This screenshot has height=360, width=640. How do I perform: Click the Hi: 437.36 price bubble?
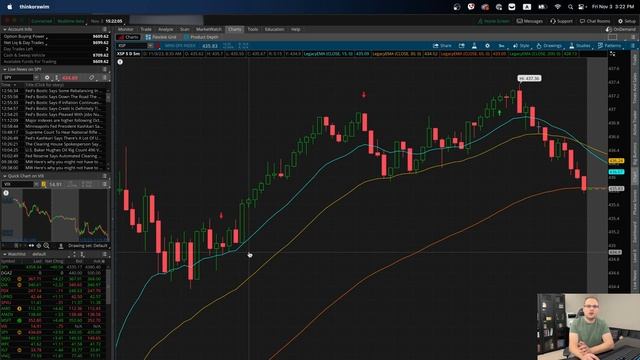coord(529,78)
